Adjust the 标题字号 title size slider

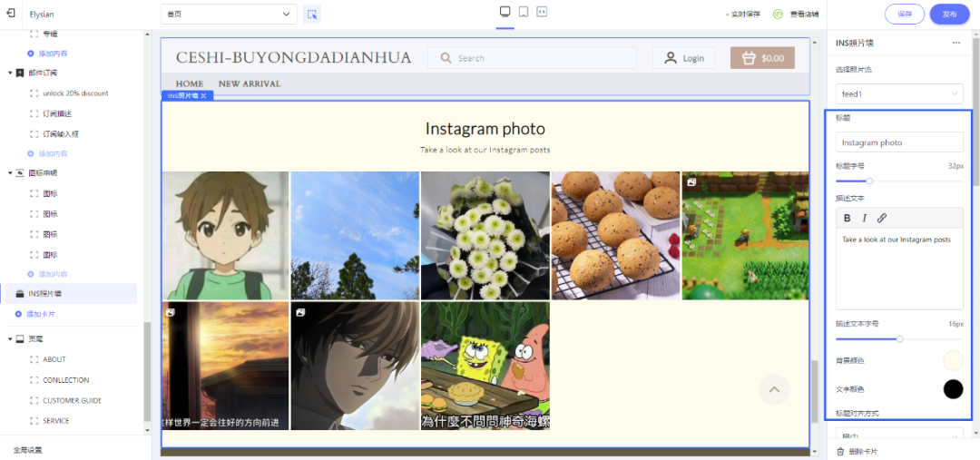[x=869, y=181]
